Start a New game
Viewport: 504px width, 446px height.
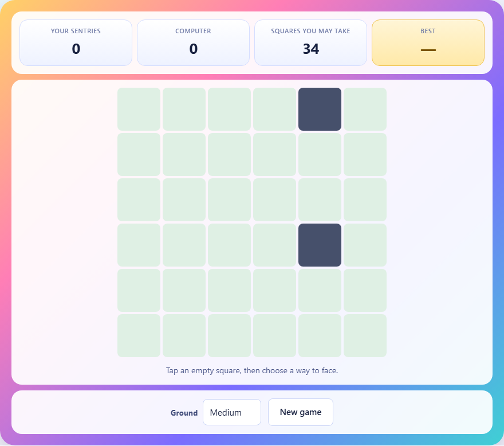(301, 412)
